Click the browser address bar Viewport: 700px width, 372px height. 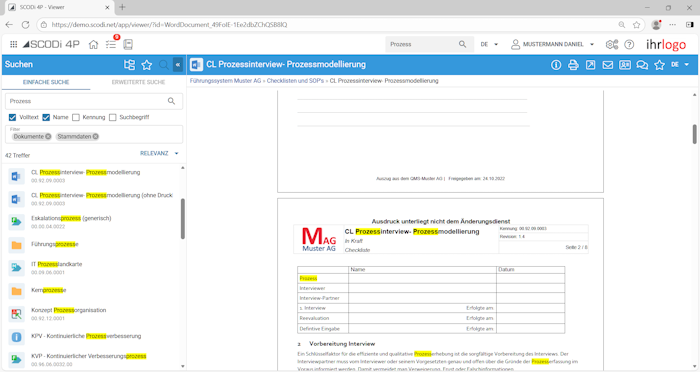(330, 25)
